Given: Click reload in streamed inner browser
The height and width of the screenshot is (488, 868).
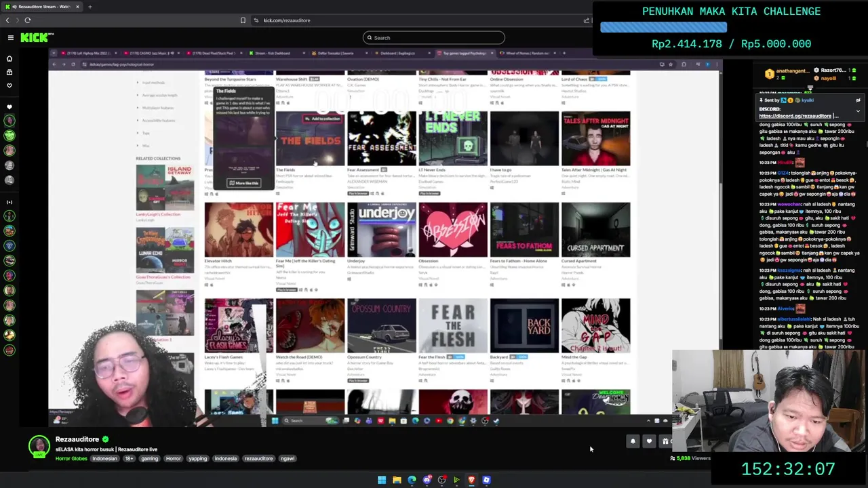Looking at the screenshot, I should click(x=73, y=64).
